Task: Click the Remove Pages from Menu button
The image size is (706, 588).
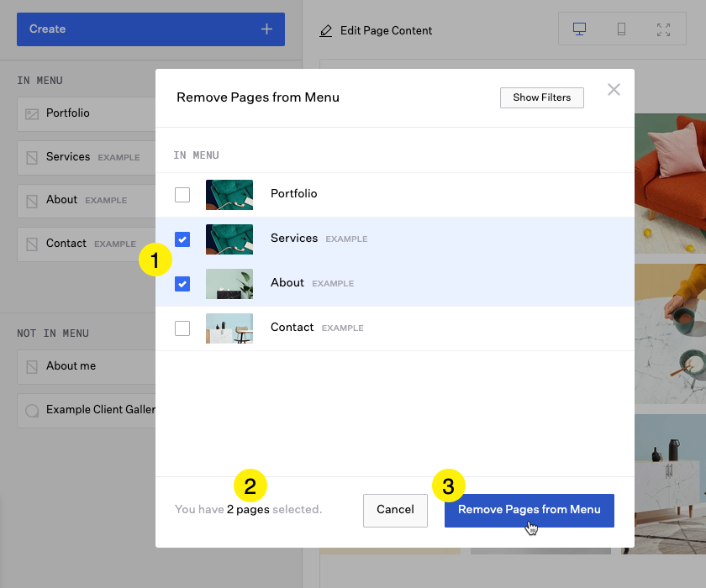Action: [x=529, y=510]
